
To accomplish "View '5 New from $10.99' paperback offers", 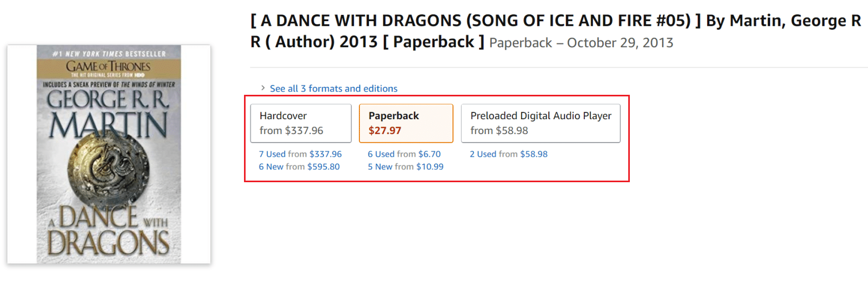I will tap(405, 167).
